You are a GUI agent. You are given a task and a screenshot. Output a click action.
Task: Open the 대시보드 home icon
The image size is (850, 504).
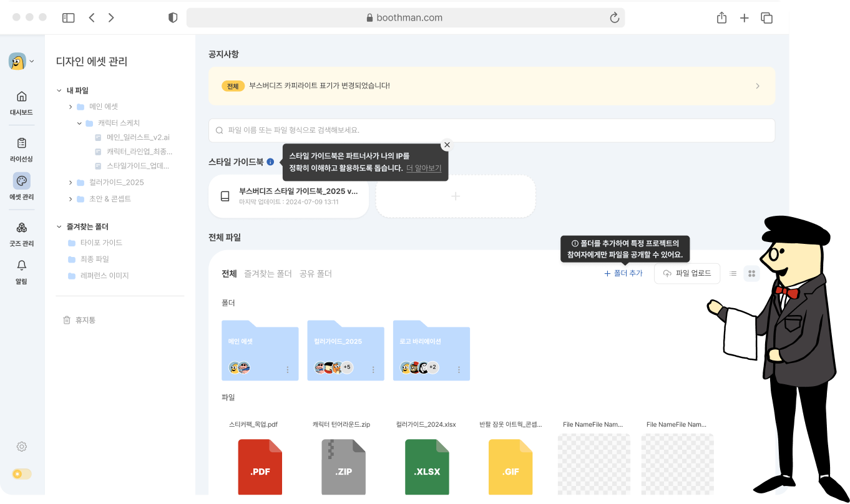[x=21, y=97]
